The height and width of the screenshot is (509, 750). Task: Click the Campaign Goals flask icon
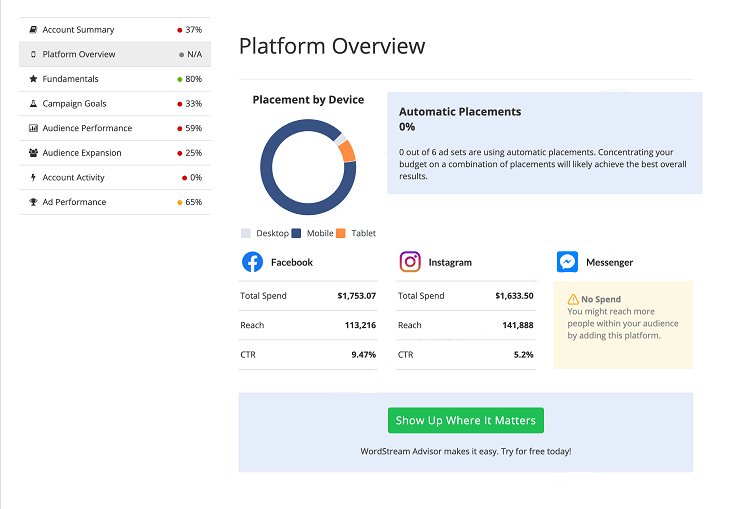pos(33,103)
